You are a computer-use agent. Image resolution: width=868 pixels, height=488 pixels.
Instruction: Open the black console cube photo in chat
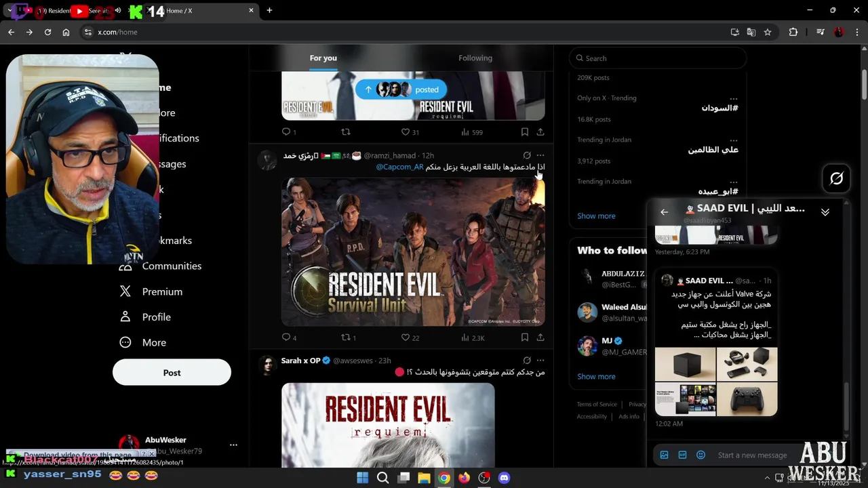[x=685, y=364]
